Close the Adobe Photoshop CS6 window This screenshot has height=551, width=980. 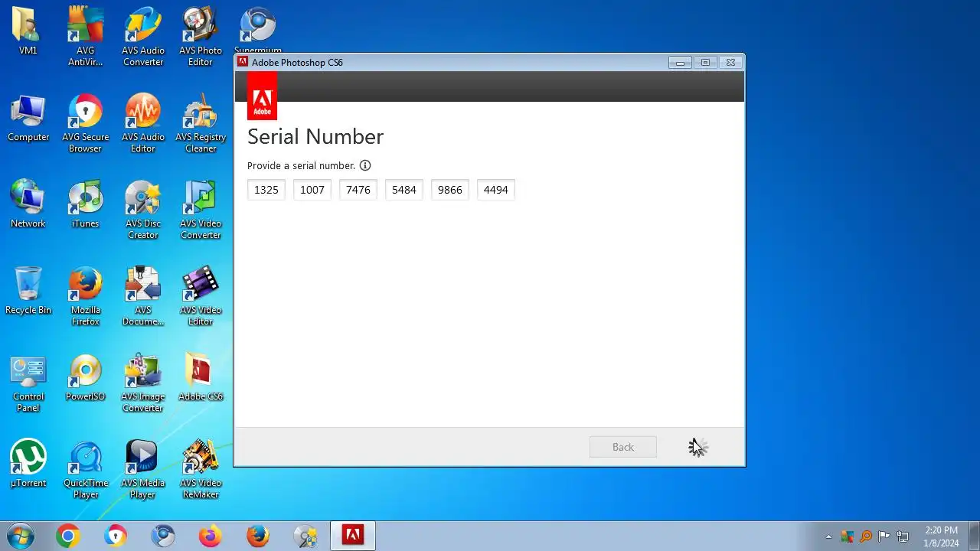730,63
